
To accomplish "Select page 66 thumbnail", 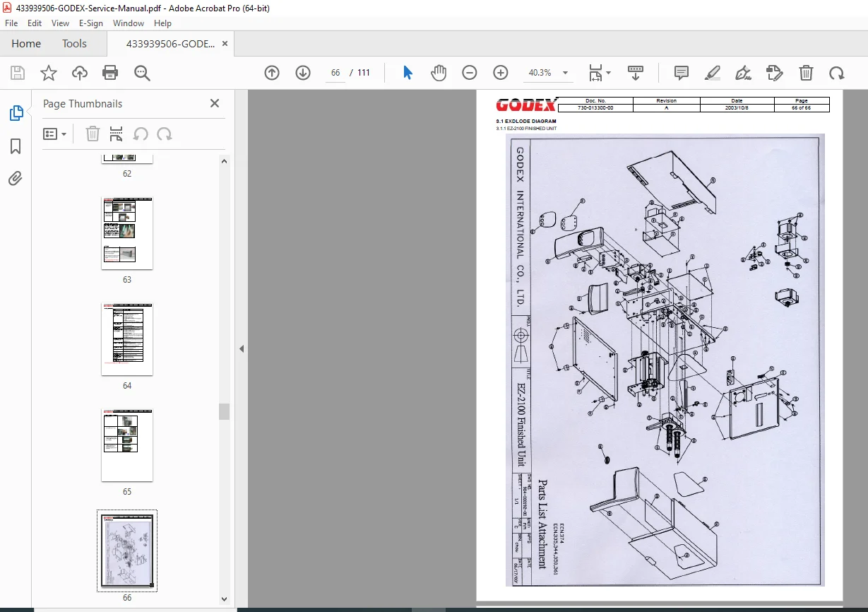I will [127, 551].
